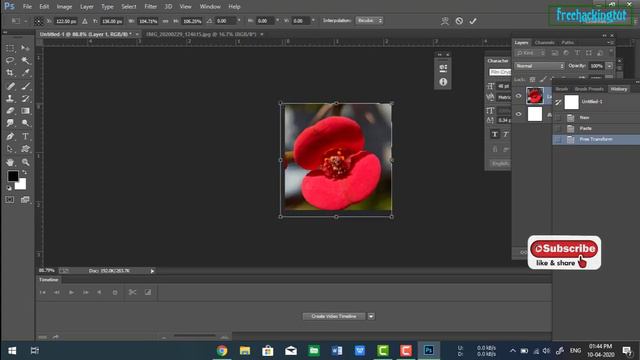Switch to the Paths tab

pyautogui.click(x=567, y=42)
